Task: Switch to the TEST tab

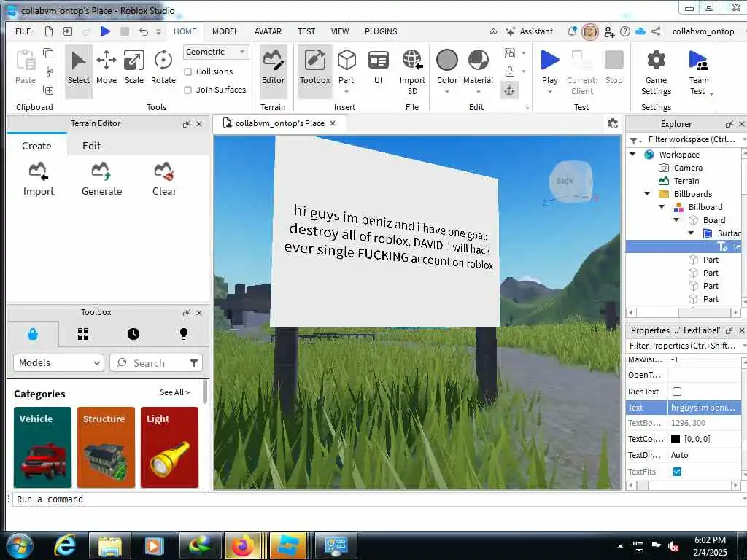Action: coord(306,31)
